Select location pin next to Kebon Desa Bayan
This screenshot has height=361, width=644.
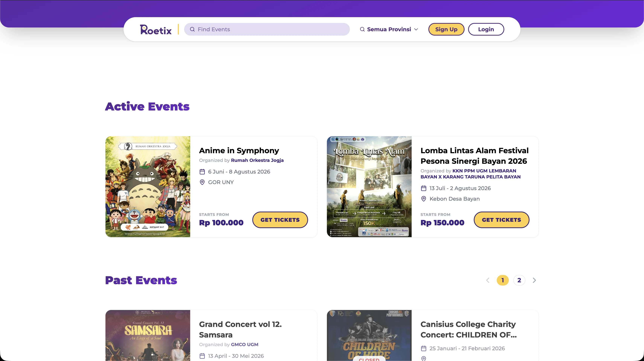click(424, 199)
